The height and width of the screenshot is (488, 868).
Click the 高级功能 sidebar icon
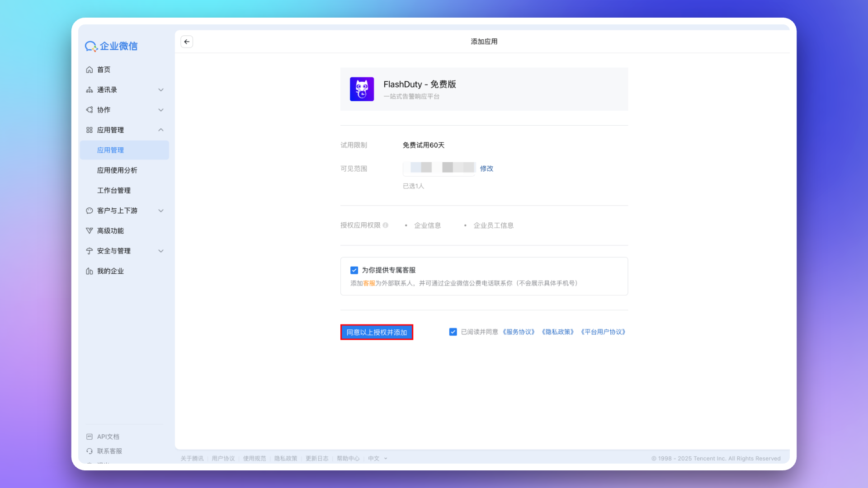tap(90, 231)
